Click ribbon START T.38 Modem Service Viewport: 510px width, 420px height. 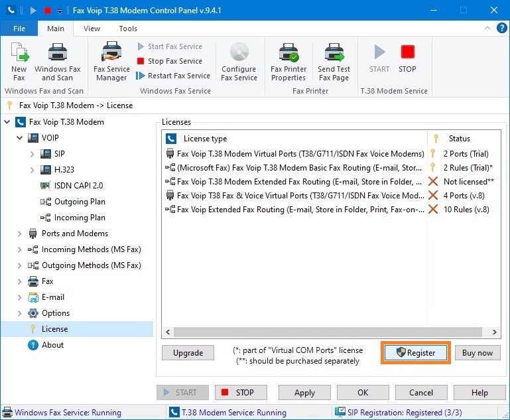(379, 58)
